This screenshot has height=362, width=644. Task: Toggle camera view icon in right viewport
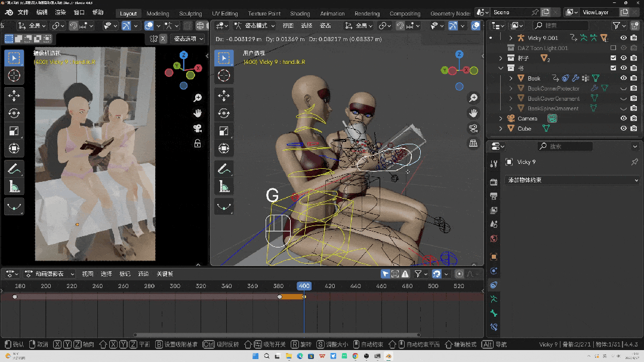click(x=473, y=128)
